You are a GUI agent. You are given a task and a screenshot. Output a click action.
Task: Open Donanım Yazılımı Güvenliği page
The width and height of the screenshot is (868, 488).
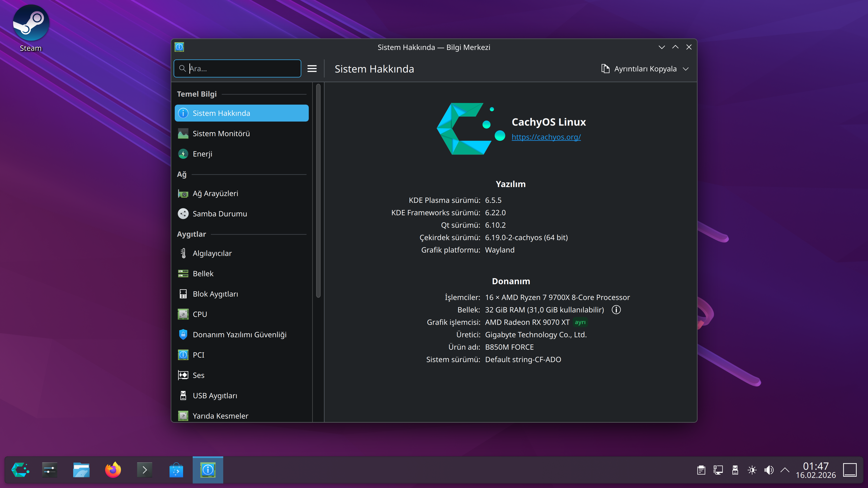coord(242,334)
